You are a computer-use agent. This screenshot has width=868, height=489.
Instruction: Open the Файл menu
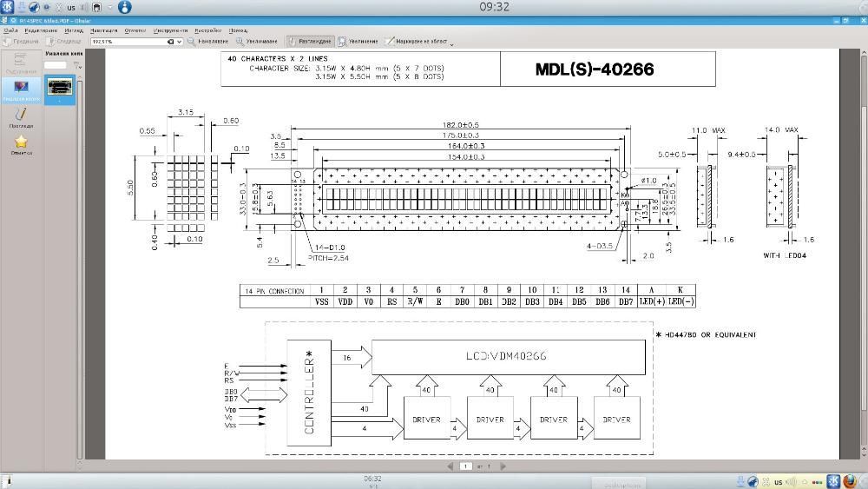tap(10, 30)
